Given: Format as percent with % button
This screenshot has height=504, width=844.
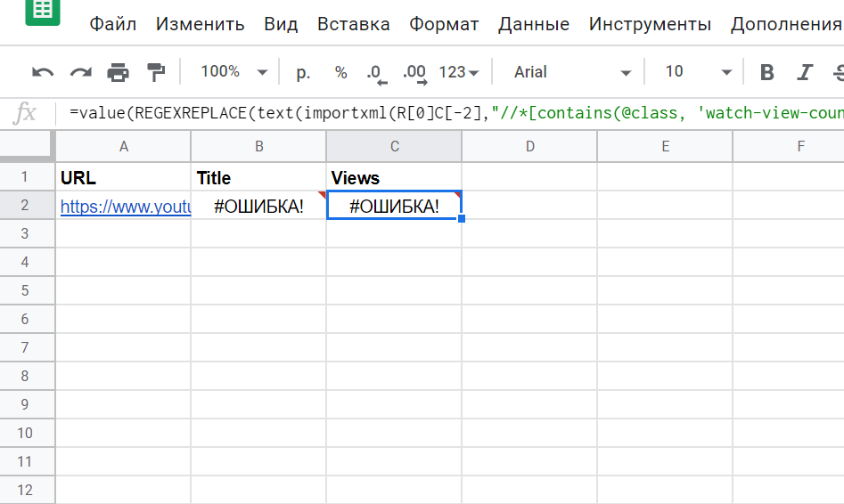Looking at the screenshot, I should coord(340,72).
